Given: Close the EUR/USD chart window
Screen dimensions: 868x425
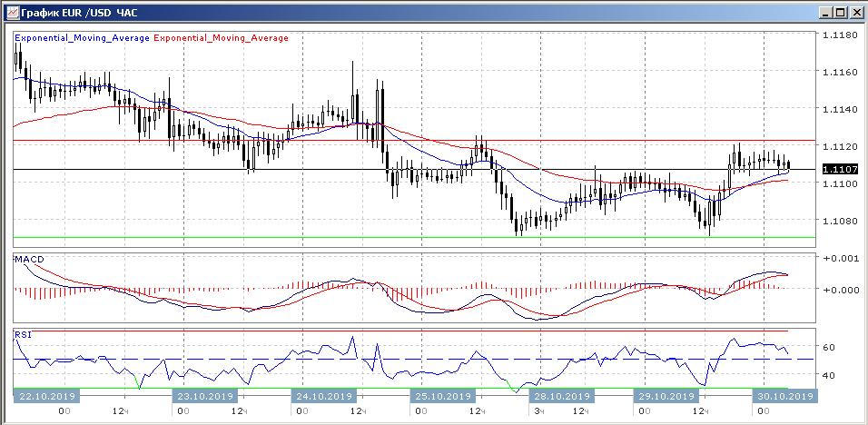Looking at the screenshot, I should 855,12.
